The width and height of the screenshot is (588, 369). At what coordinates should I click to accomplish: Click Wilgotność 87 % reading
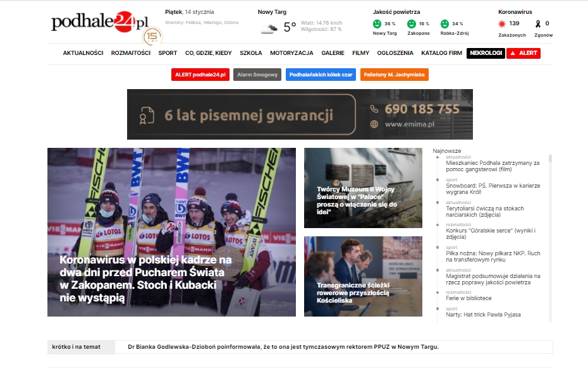(x=321, y=29)
